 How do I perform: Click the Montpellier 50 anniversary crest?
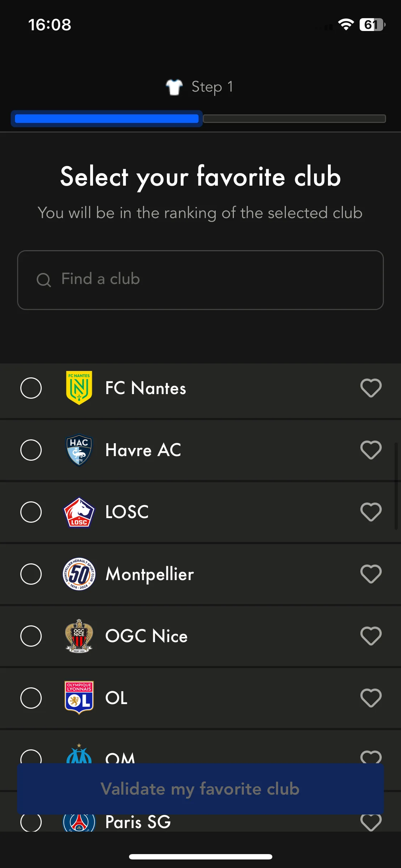79,574
